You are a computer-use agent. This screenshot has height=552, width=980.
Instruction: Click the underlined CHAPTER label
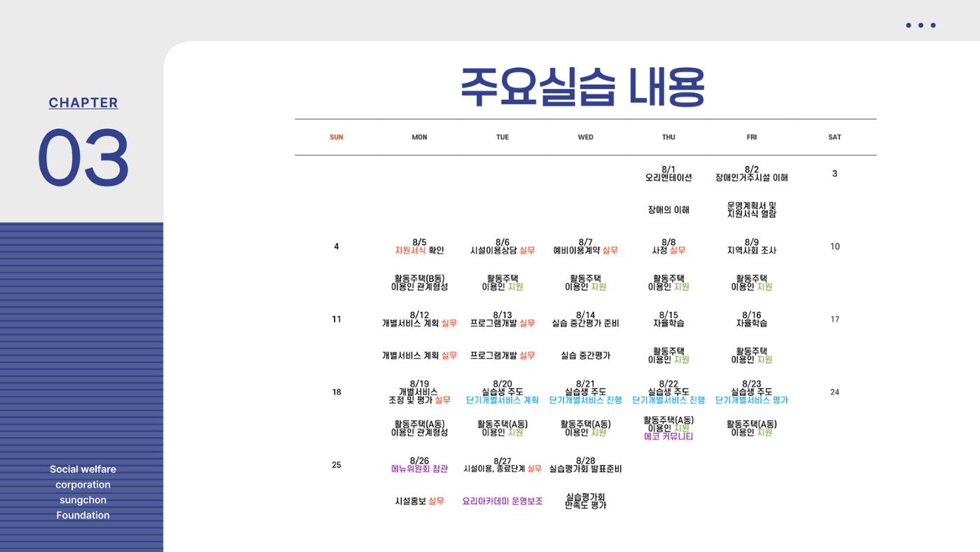tap(83, 103)
